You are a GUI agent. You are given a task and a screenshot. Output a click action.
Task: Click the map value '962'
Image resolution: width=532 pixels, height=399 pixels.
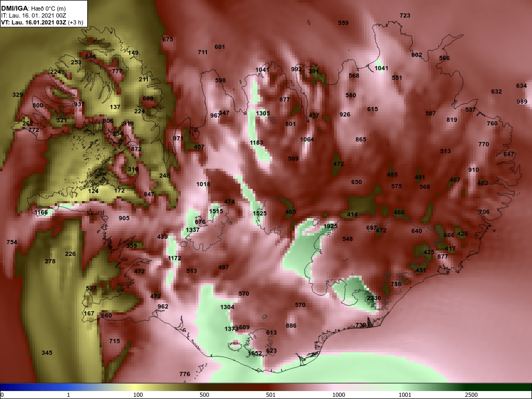163,307
